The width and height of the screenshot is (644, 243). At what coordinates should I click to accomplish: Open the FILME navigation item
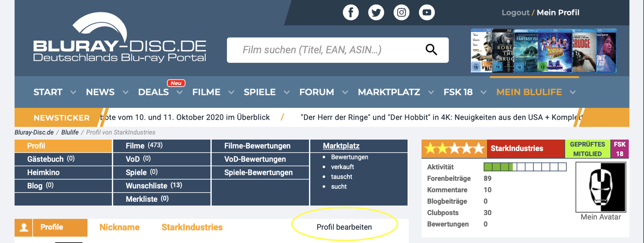[x=206, y=92]
